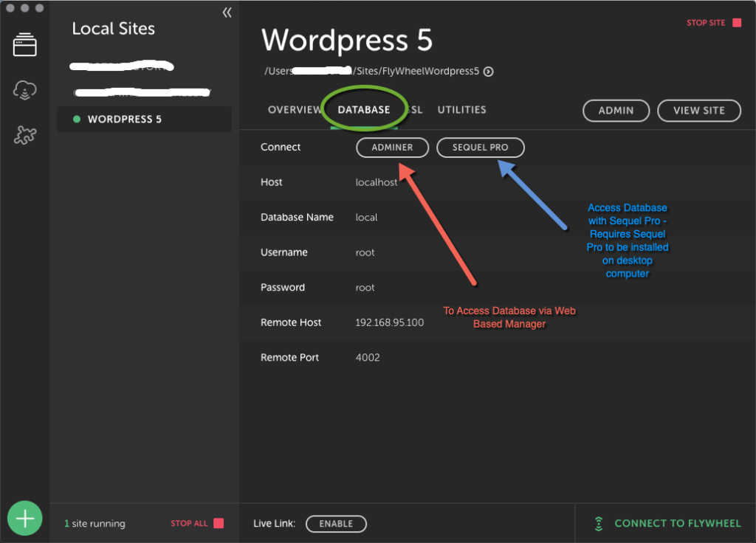Image resolution: width=756 pixels, height=543 pixels.
Task: Click the Wordpress 5 site title
Action: [x=347, y=41]
